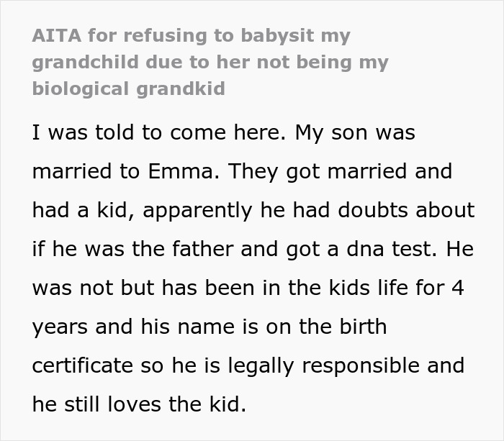Image resolution: width=504 pixels, height=441 pixels.
Task: Click the word "apparently" in the body
Action: click(197, 211)
